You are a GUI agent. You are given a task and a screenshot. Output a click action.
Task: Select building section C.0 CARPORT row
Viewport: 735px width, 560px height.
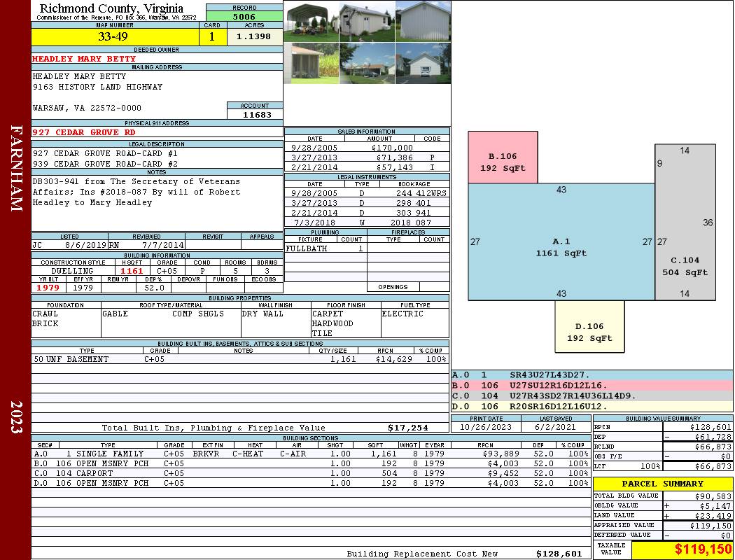(x=311, y=473)
